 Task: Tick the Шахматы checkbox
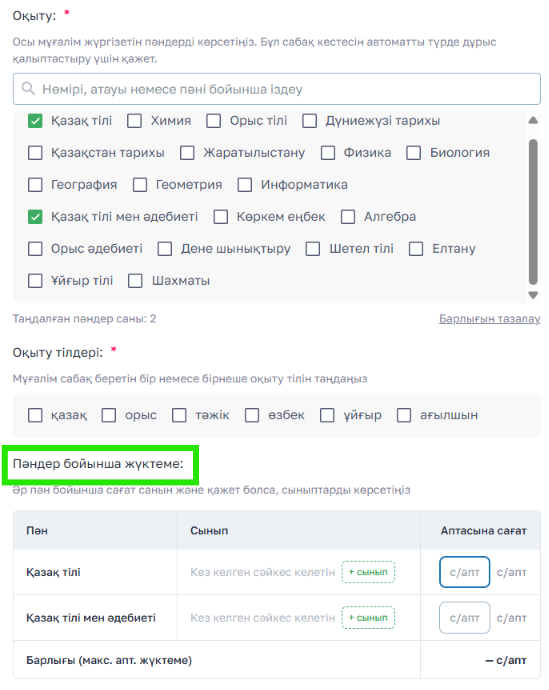point(135,281)
